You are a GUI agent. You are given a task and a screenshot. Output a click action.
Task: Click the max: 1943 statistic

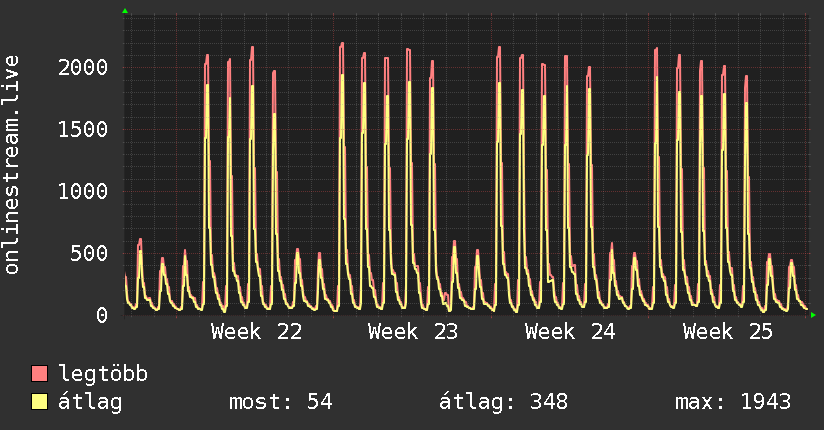733,402
